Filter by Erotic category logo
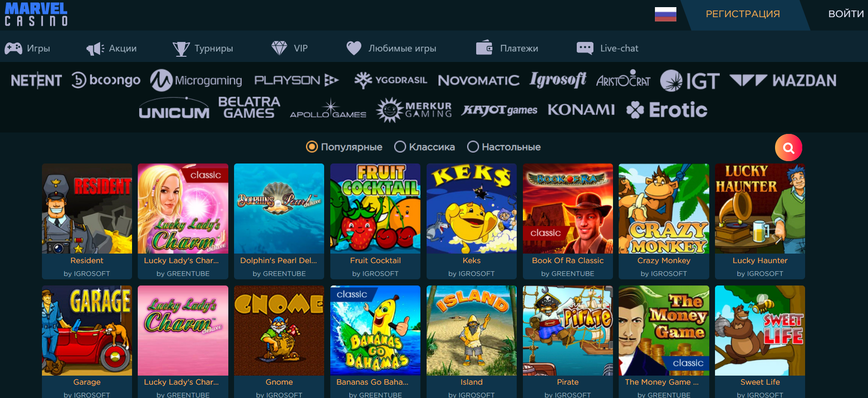This screenshot has width=868, height=398. [x=666, y=110]
